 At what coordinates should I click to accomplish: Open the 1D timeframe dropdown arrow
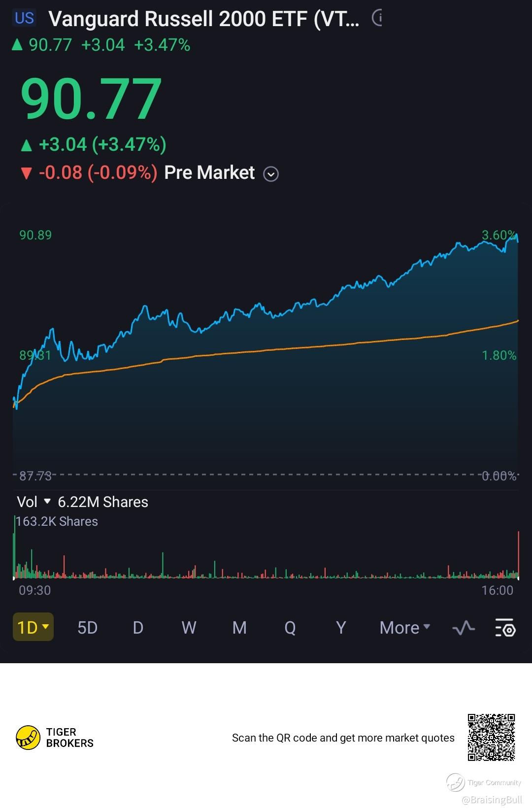pyautogui.click(x=45, y=627)
